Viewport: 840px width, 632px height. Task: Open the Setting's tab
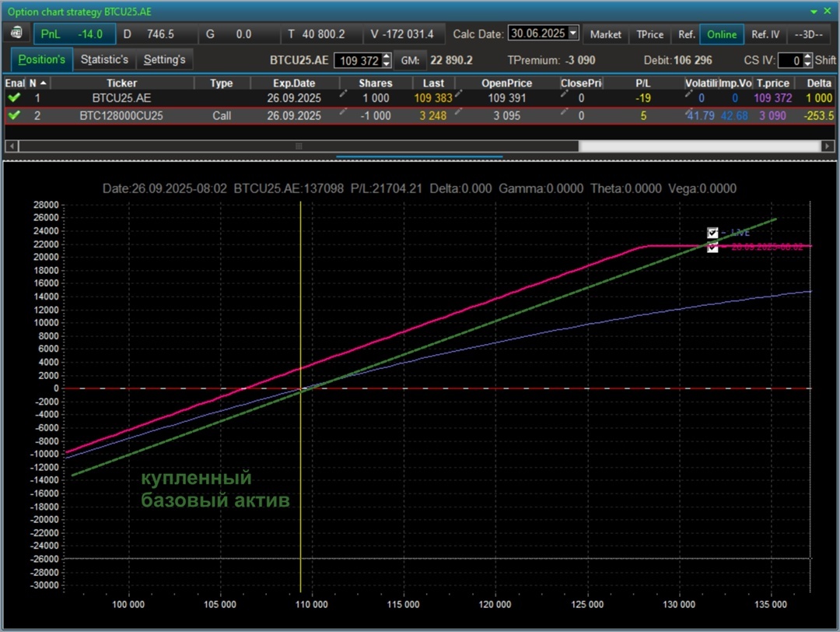164,59
